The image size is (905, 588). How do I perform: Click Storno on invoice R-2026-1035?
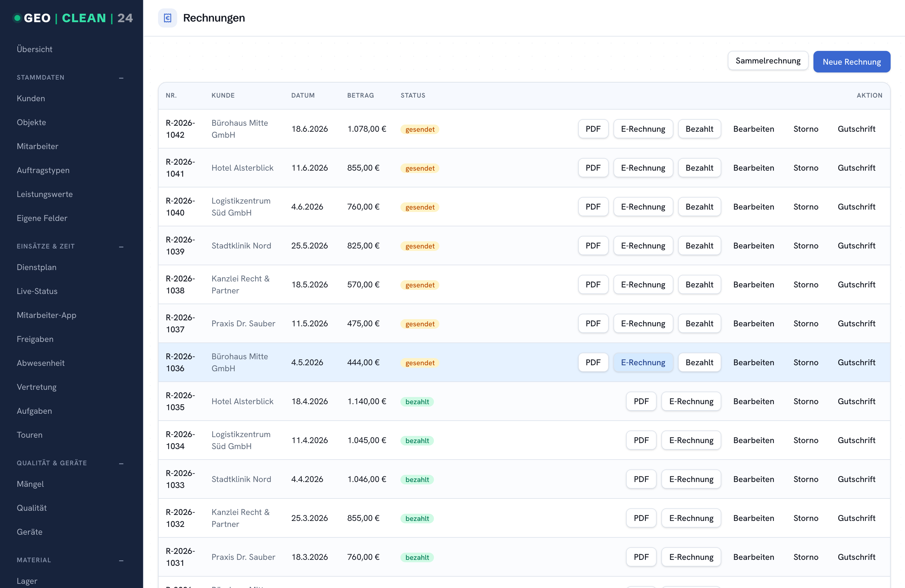806,401
